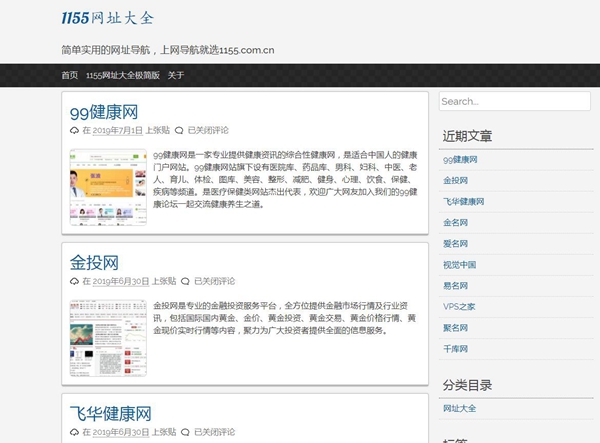Screen dimensions: 600x443
Task: Open 金投网 in the recent posts sidebar
Action: click(x=455, y=181)
